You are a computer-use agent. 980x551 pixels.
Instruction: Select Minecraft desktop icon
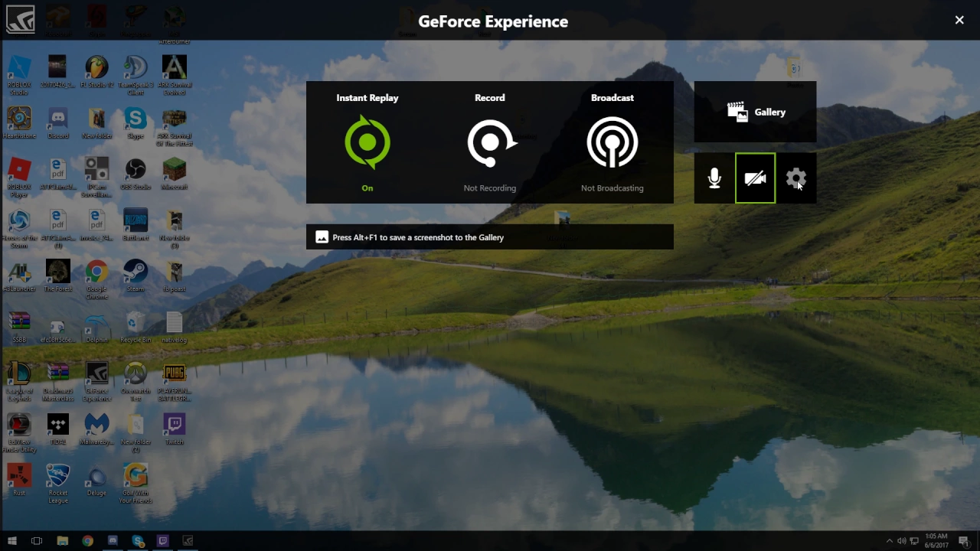(175, 174)
